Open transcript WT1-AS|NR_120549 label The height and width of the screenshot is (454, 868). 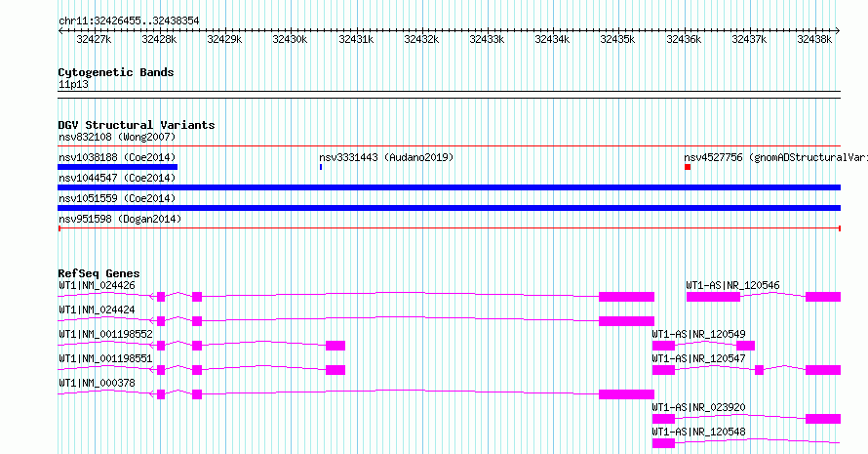(698, 334)
